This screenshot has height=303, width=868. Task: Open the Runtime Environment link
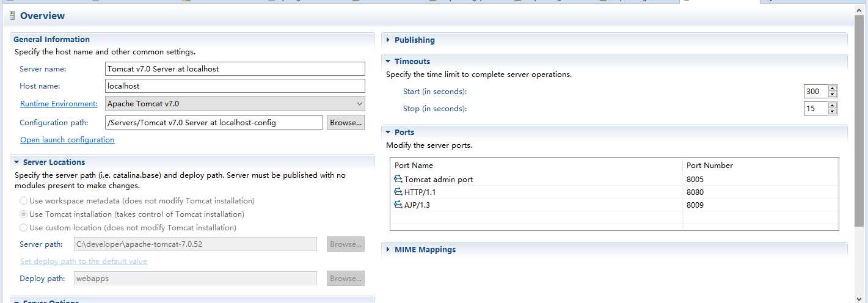[x=59, y=104]
